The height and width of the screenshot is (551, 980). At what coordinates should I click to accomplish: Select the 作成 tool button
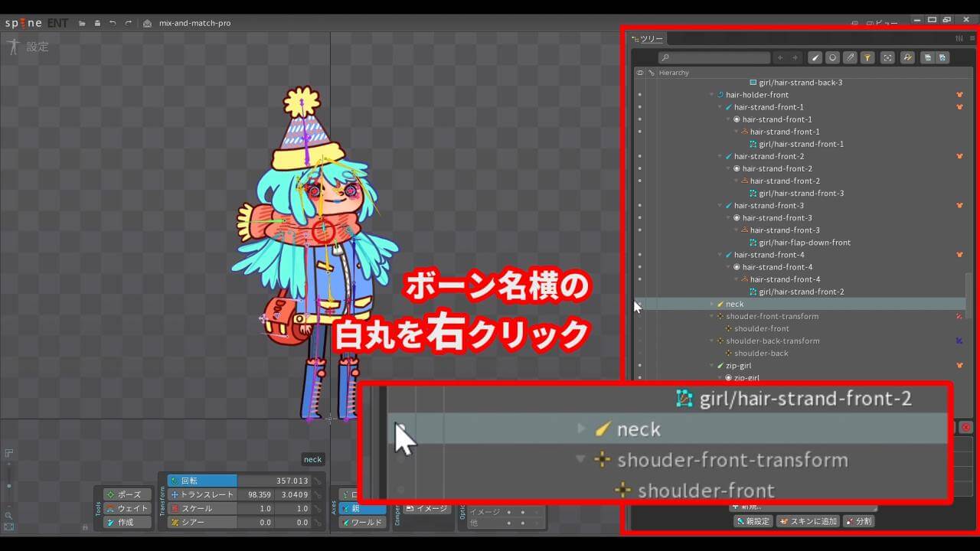tap(128, 522)
